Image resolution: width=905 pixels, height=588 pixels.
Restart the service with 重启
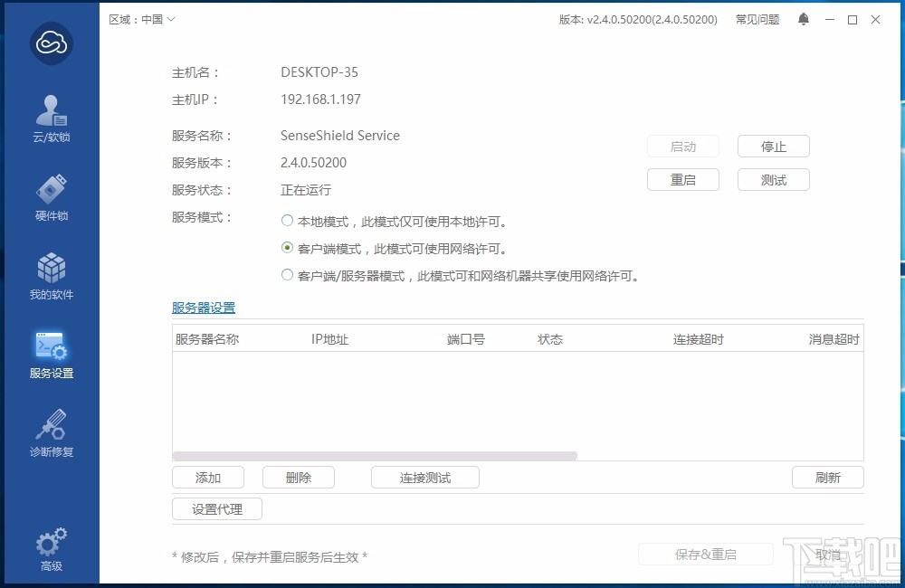tap(682, 179)
